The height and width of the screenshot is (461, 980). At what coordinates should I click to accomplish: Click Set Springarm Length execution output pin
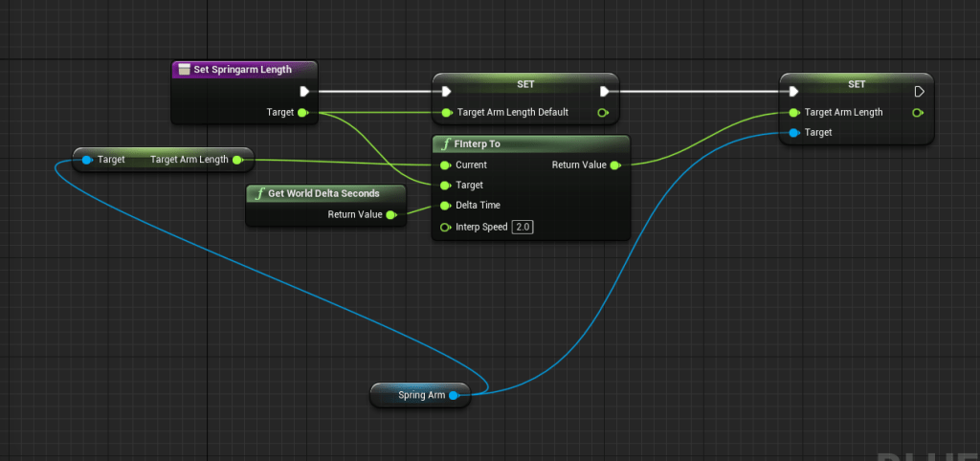click(x=304, y=92)
